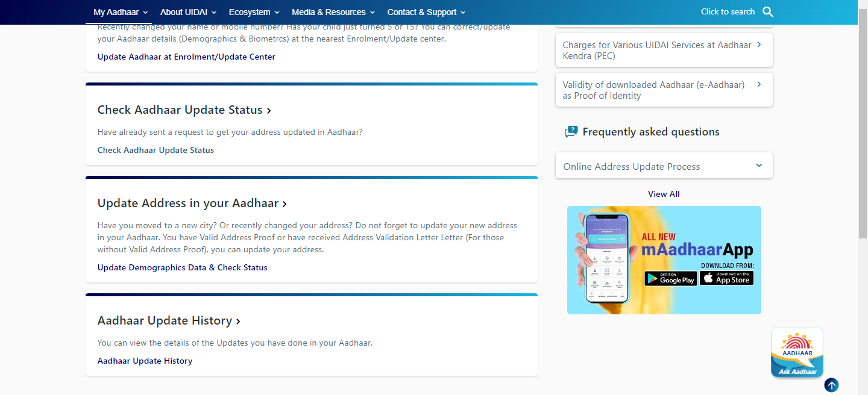This screenshot has height=395, width=868.
Task: Click the dropdown arrow next to Ecosystem
Action: 277,13
